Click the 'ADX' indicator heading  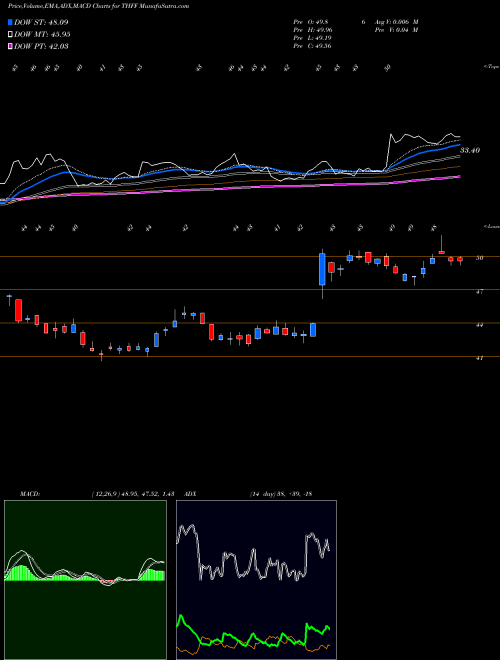coord(191,494)
